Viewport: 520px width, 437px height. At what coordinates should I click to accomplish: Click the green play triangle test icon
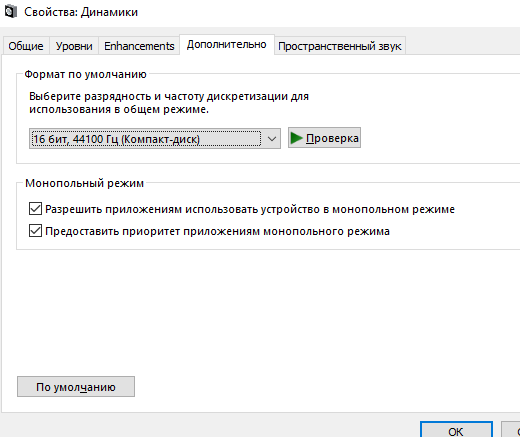296,138
